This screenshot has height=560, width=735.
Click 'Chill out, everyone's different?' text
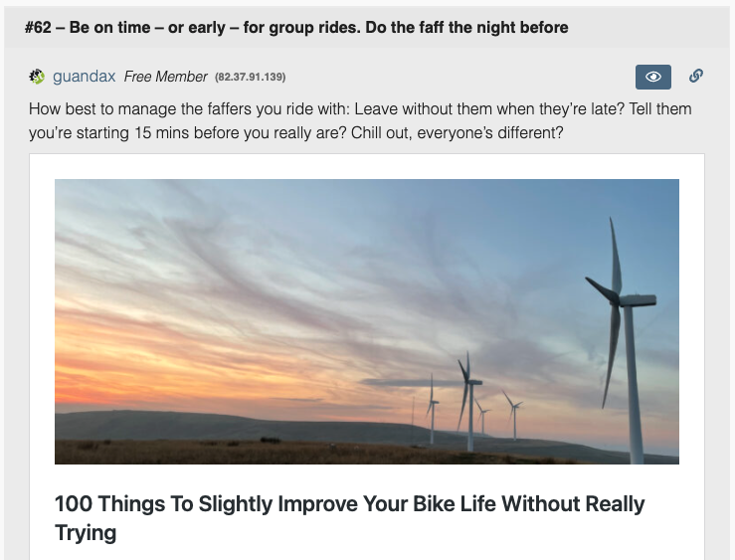[459, 131]
